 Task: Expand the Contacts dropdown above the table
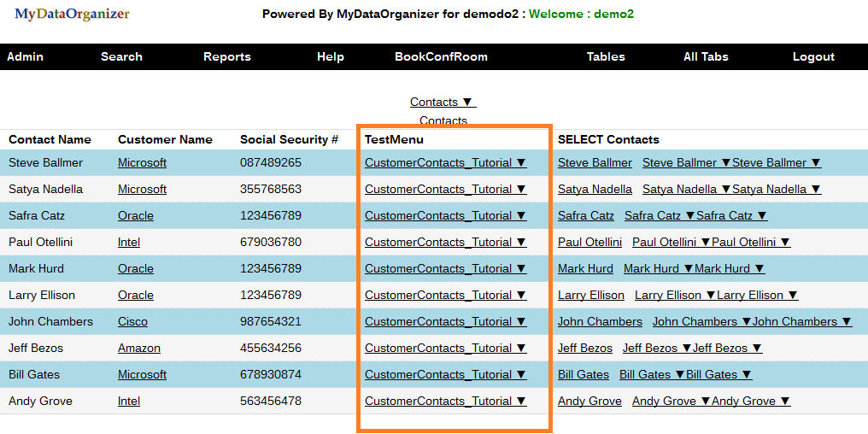(x=442, y=102)
